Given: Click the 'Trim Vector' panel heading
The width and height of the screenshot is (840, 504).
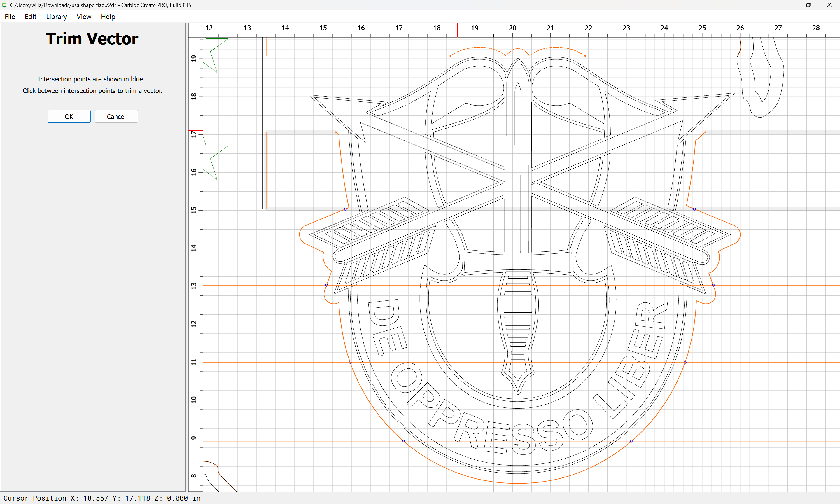Looking at the screenshot, I should pyautogui.click(x=92, y=39).
